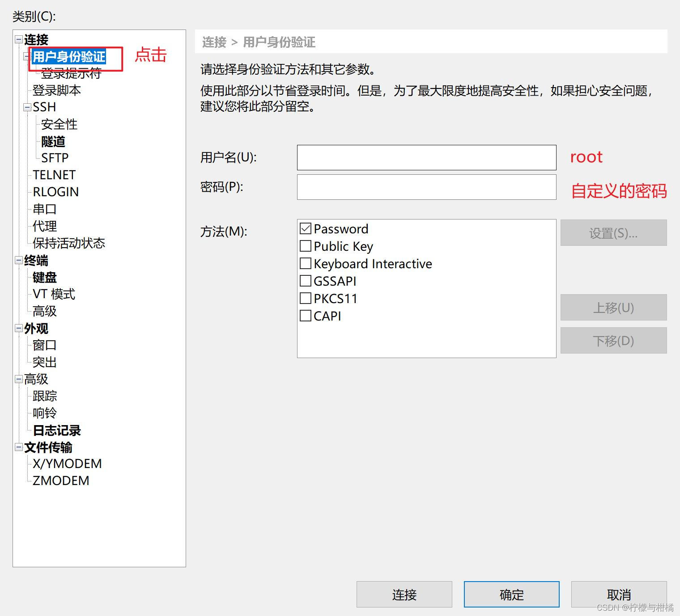This screenshot has height=616, width=680.
Task: Select 安全性 under the SSH category
Action: (x=59, y=124)
